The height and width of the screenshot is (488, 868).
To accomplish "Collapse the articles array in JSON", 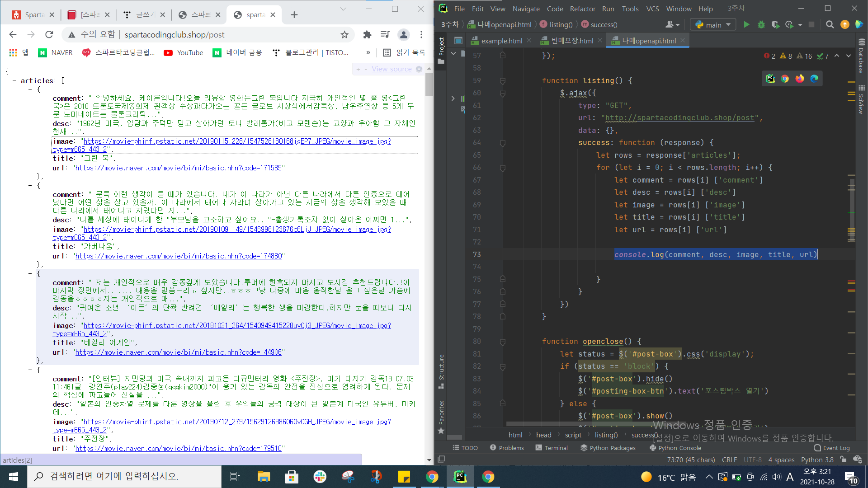I will coord(14,80).
